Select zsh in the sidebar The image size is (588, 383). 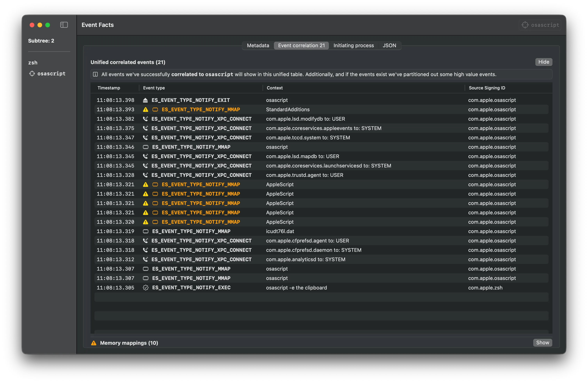click(x=33, y=62)
